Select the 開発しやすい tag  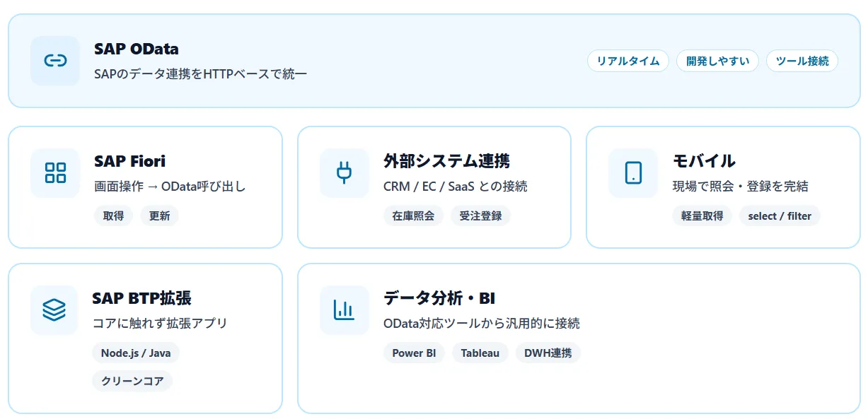[717, 61]
